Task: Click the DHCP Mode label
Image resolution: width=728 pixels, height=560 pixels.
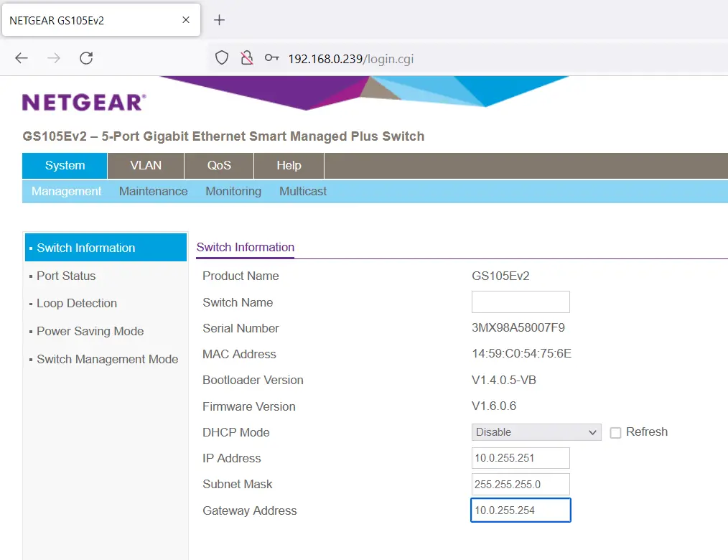Action: pyautogui.click(x=236, y=432)
